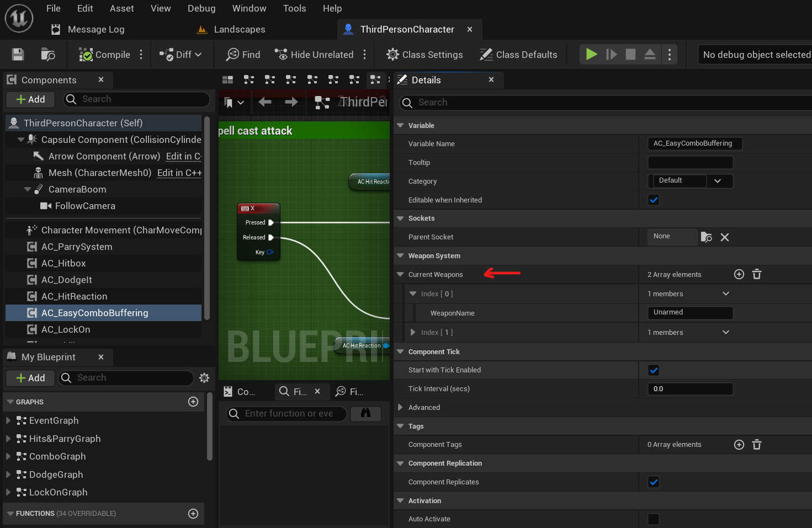Open Class Defaults from the toolbar
This screenshot has width=812, height=528.
tap(518, 55)
